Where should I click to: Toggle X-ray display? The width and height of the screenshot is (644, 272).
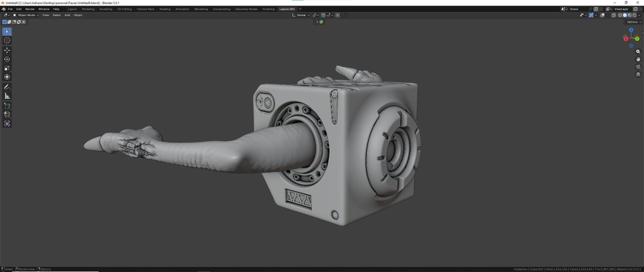(x=613, y=15)
